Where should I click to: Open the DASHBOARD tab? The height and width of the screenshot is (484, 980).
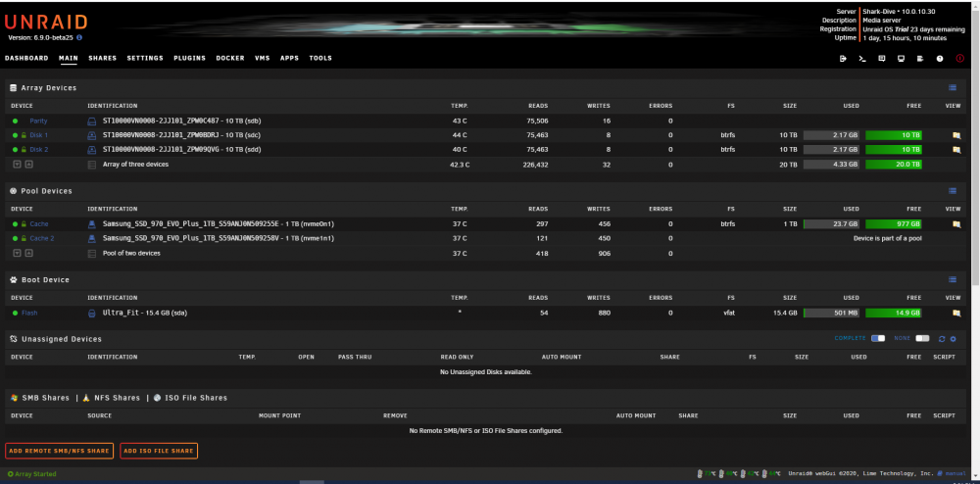pos(26,58)
